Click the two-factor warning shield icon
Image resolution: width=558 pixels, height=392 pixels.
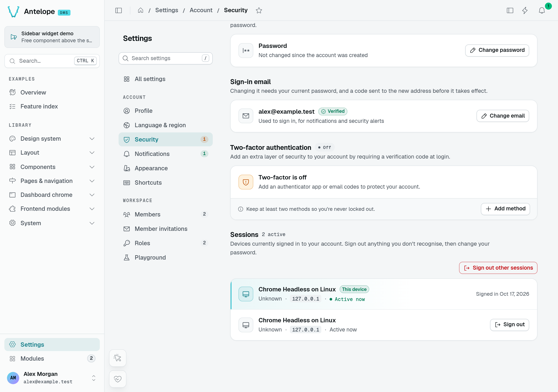(x=246, y=182)
